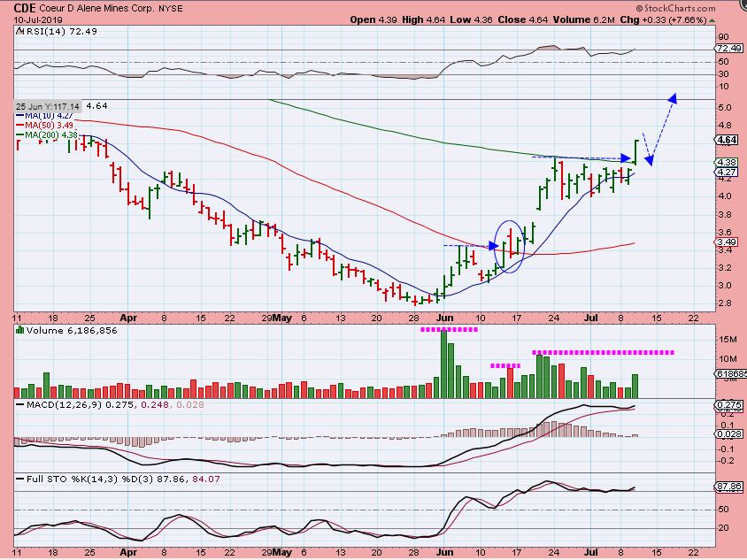This screenshot has height=560, width=747.
Task: Click the MA(200) 4.38 legend entry
Action: point(47,135)
